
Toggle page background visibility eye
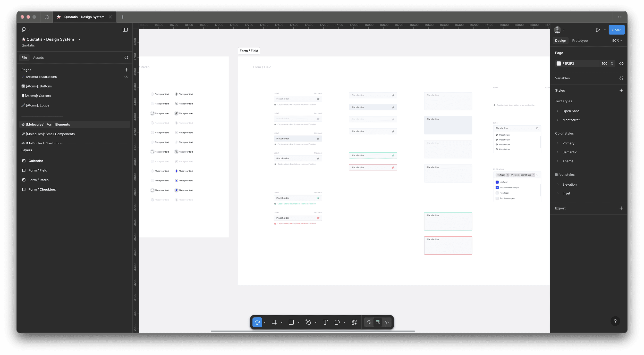click(x=621, y=63)
